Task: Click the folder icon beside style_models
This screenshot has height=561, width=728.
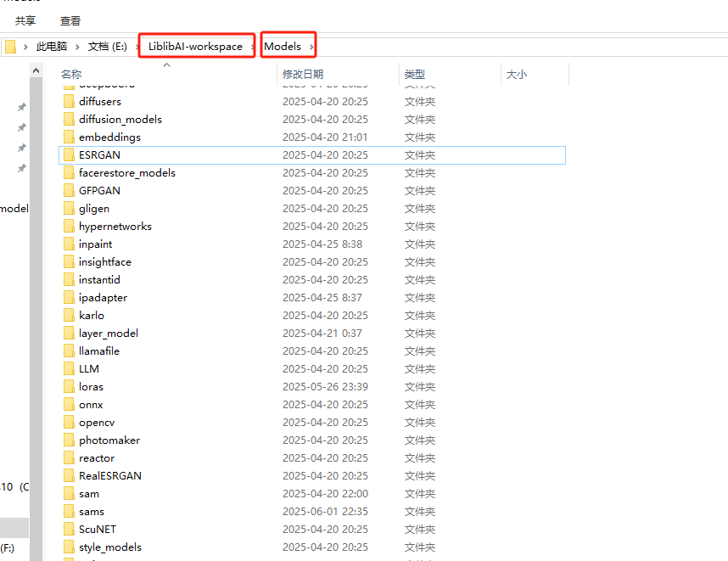Action: 70,547
